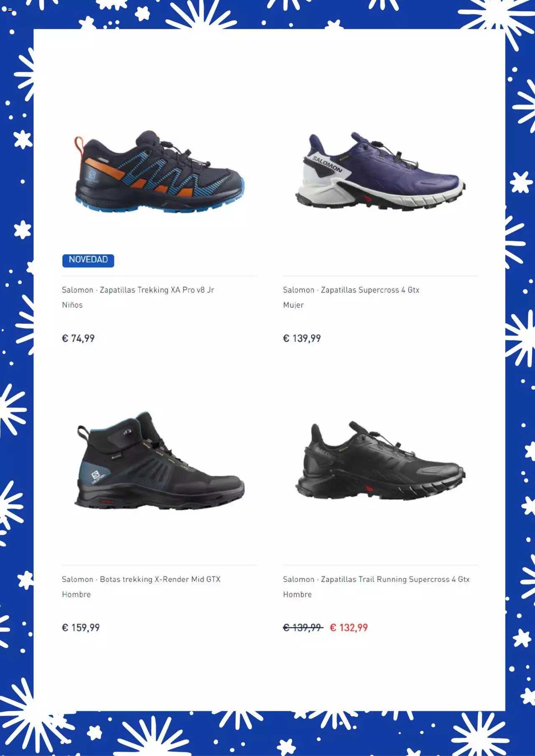Click the red € 132,99 sale price
This screenshot has height=756, width=535.
point(349,628)
